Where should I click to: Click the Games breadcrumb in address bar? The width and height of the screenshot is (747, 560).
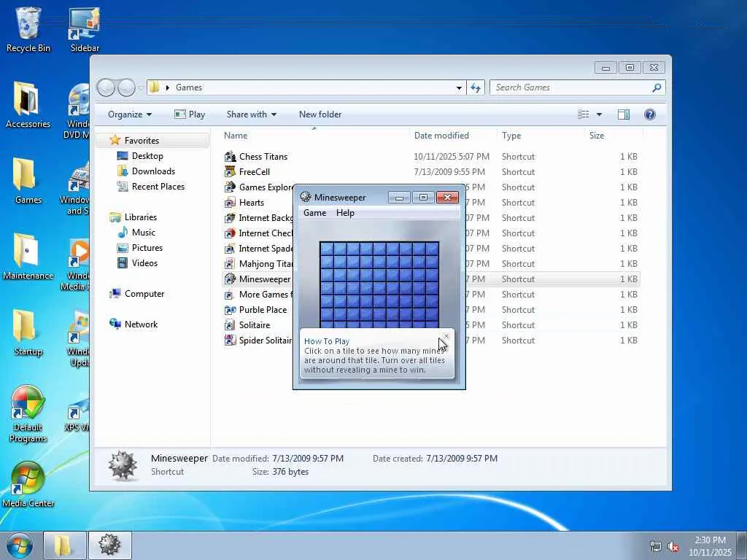(x=189, y=87)
